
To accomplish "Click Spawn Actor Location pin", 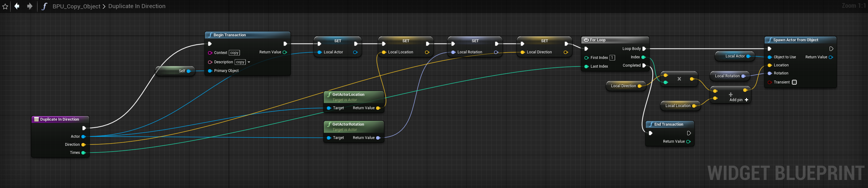I will [x=770, y=65].
